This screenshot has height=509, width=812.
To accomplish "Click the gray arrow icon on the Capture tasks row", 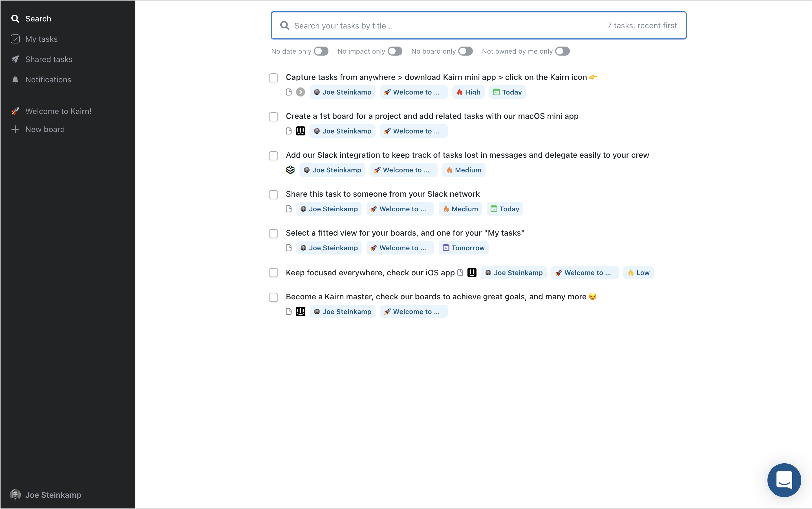I will [300, 92].
